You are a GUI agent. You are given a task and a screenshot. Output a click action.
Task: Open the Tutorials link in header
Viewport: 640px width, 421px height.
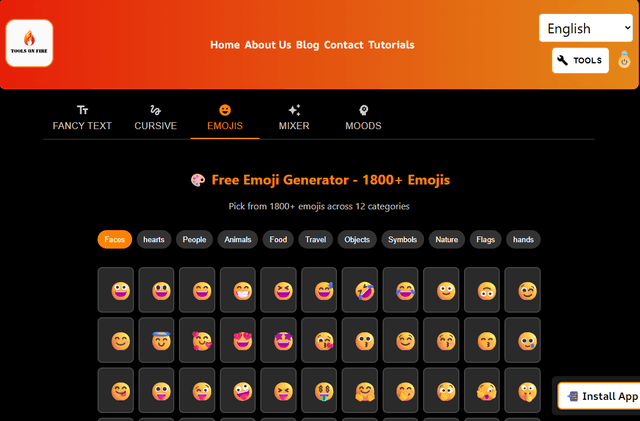pyautogui.click(x=391, y=45)
